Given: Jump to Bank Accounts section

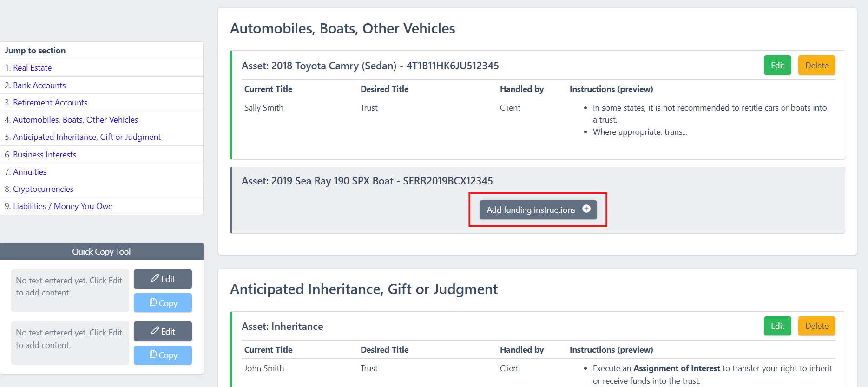Looking at the screenshot, I should [39, 85].
